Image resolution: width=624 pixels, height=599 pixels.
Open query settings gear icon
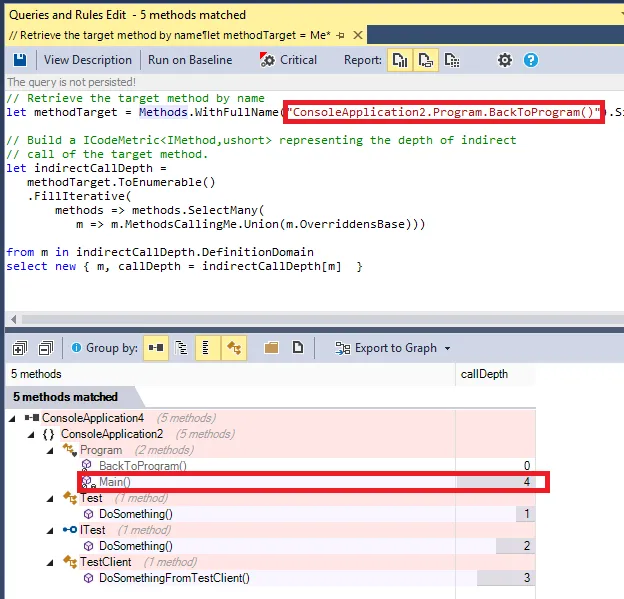point(505,60)
